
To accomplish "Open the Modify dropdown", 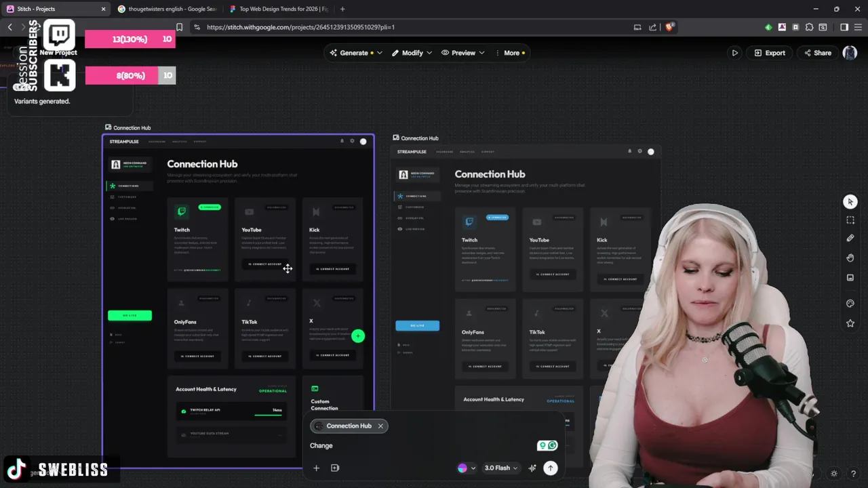I will [x=412, y=53].
